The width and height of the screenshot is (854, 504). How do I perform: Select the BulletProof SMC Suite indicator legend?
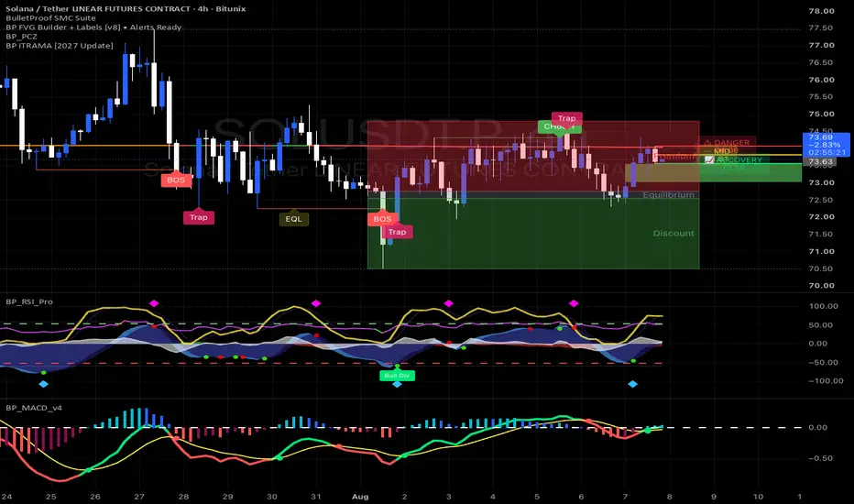click(50, 18)
